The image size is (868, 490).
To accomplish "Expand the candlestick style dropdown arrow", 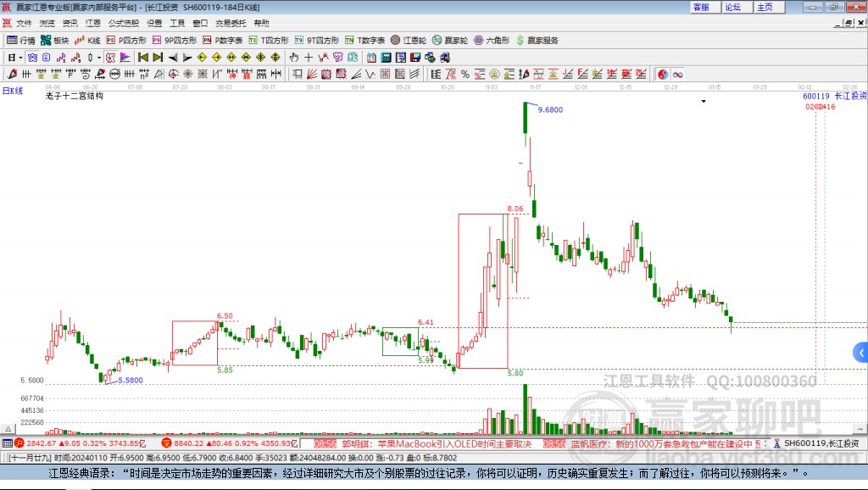I will [99, 58].
